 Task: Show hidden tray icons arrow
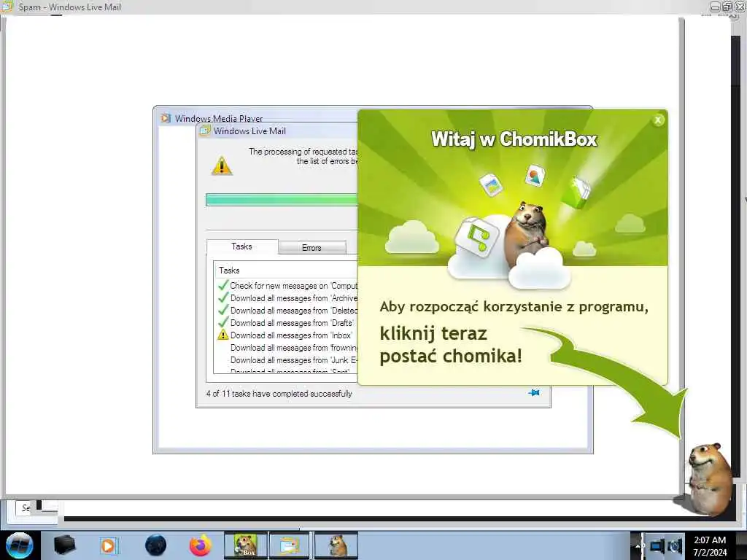click(638, 545)
